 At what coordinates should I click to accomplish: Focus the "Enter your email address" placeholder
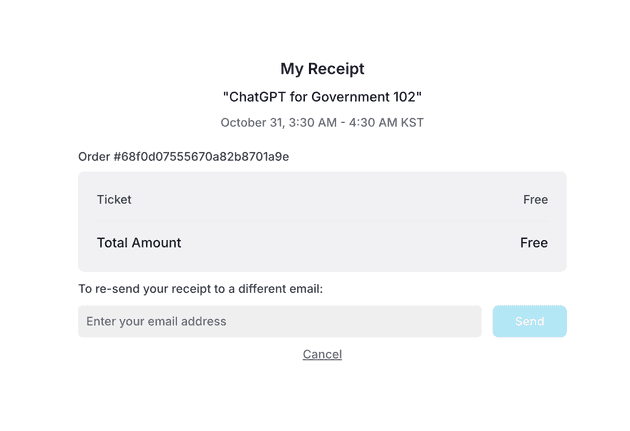156,321
